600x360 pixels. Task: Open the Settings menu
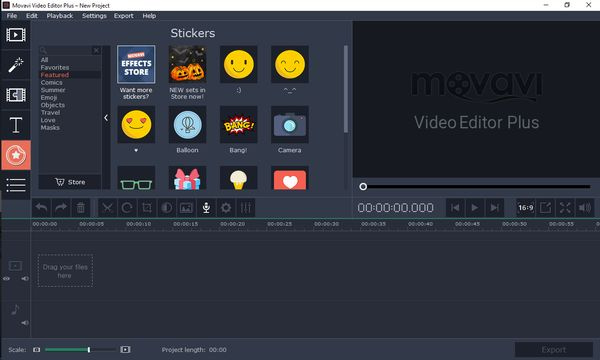point(94,16)
